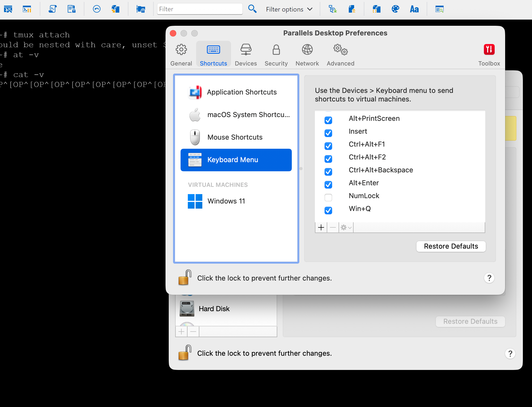Click plus under the Hard Disk list
Viewport: 532px width, 407px height.
(181, 332)
